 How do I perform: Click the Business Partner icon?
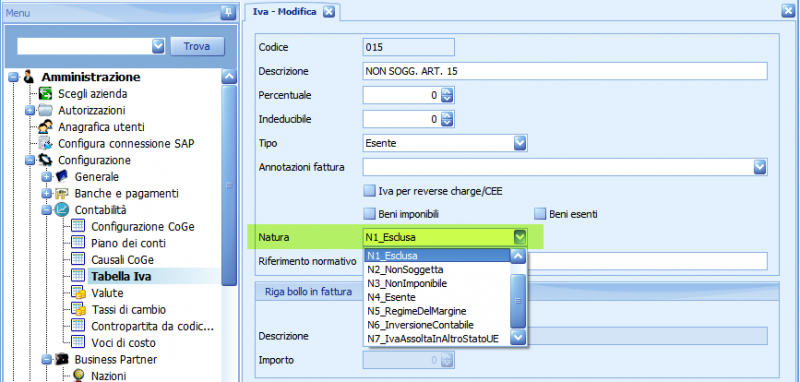62,359
